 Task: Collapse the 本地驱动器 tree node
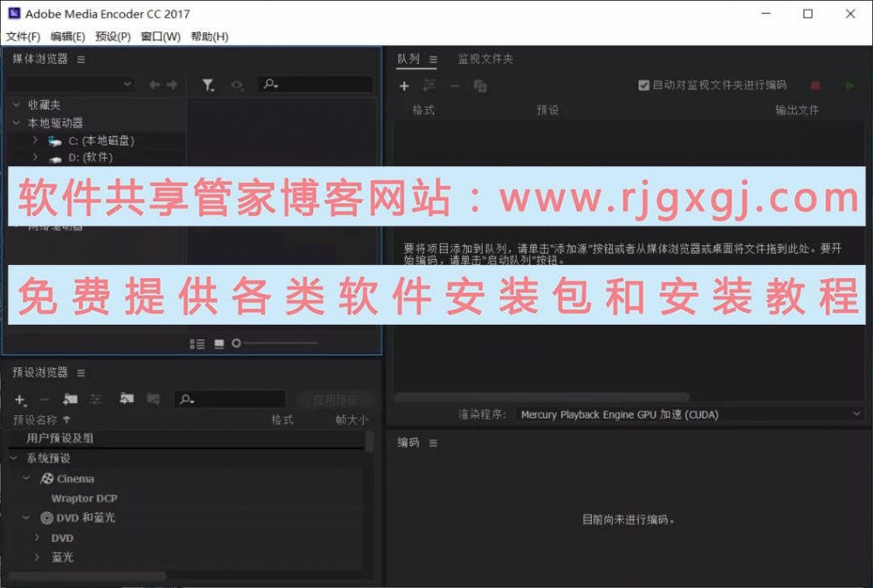(x=16, y=123)
